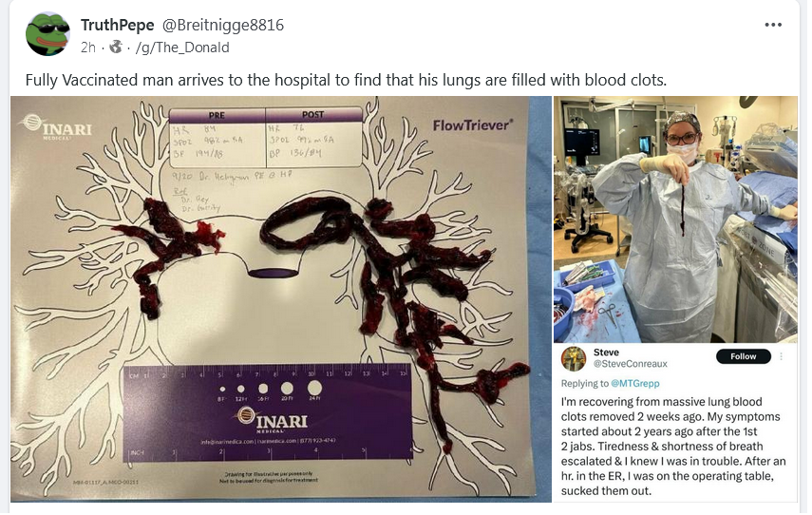The height and width of the screenshot is (515, 812).
Task: Open the @Breitnigge8816 handle
Action: click(x=223, y=25)
